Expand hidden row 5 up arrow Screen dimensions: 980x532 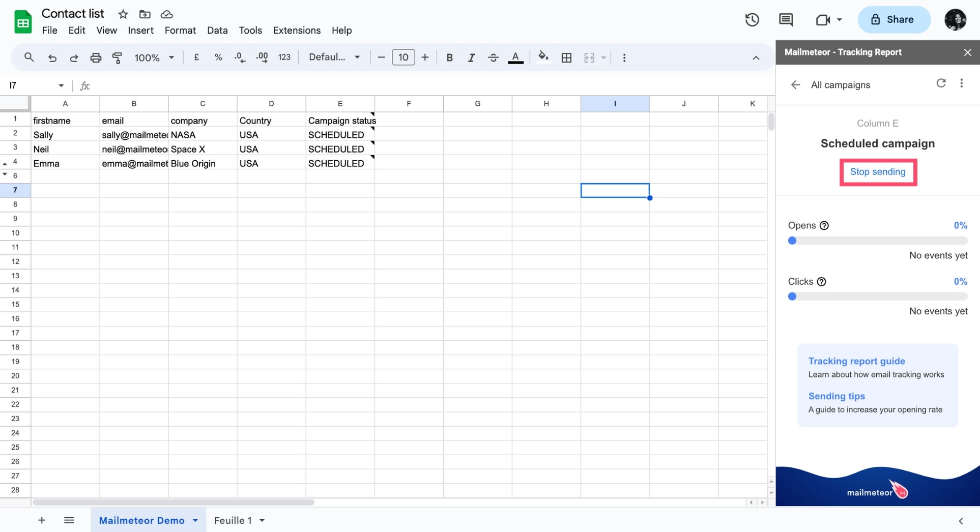(x=5, y=164)
